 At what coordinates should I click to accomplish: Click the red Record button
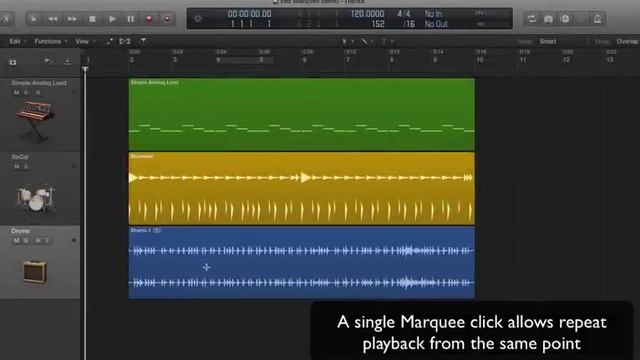(x=149, y=19)
